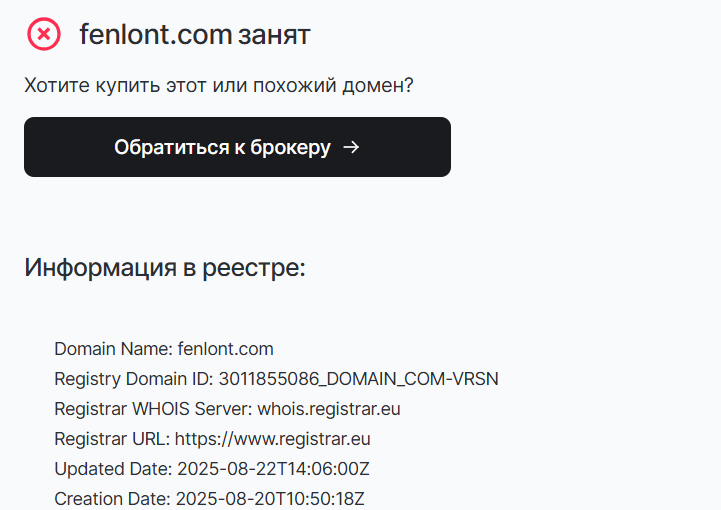
Task: Select the 2025-08-22T14:06:00Z updated timestamp
Action: click(x=274, y=469)
